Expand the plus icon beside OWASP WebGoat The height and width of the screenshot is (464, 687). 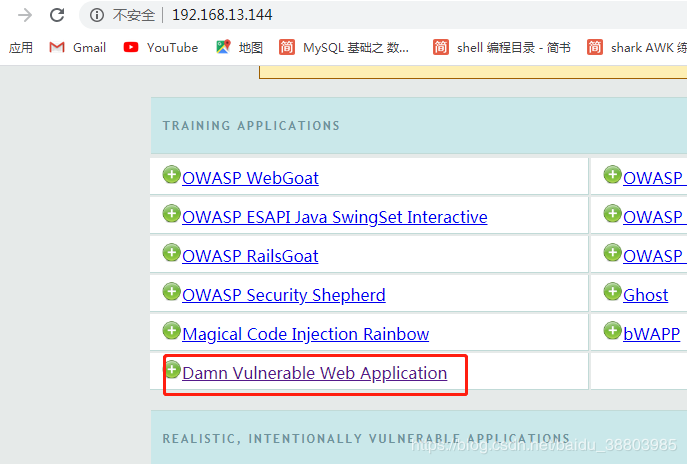(171, 175)
